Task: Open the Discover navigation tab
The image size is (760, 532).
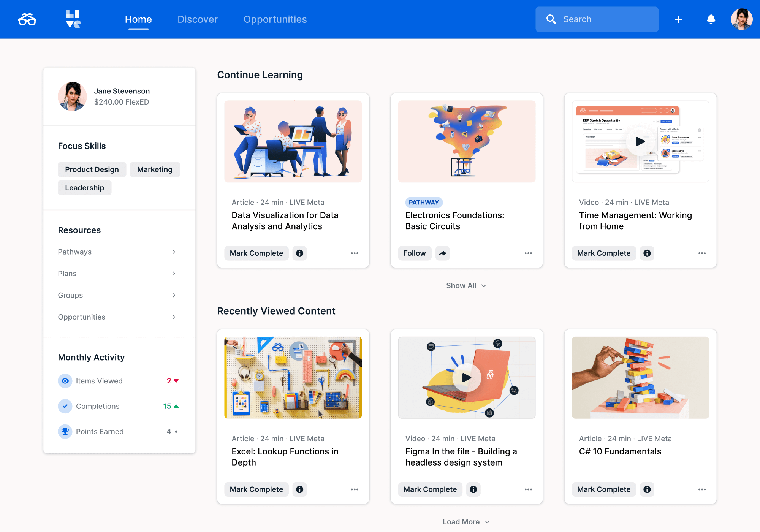Action: pos(197,19)
